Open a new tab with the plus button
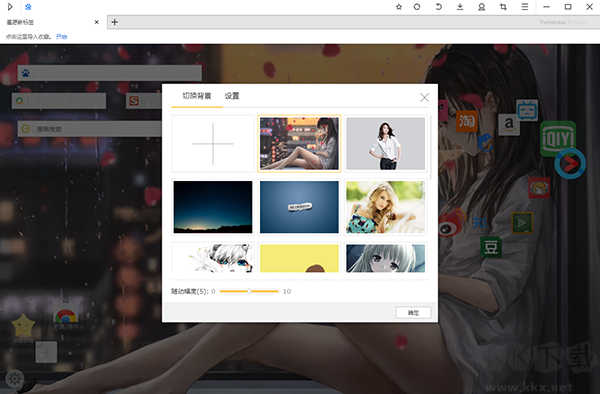The image size is (600, 394). [114, 22]
